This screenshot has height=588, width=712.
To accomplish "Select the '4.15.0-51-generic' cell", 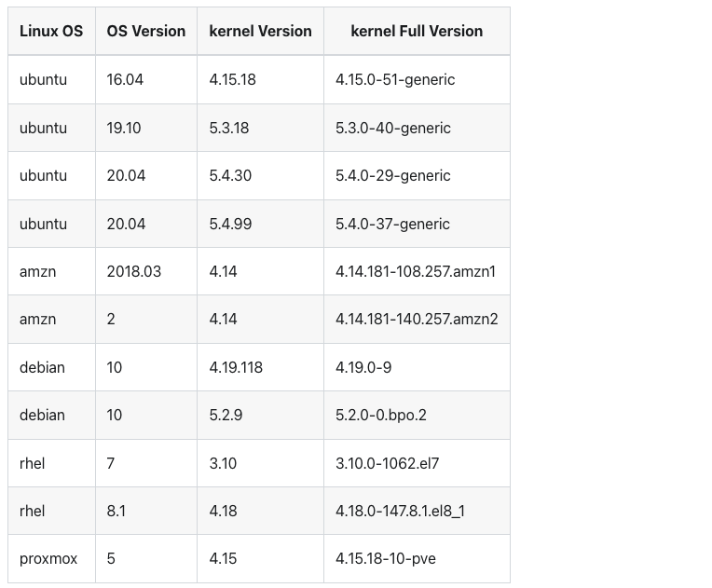I will (395, 79).
